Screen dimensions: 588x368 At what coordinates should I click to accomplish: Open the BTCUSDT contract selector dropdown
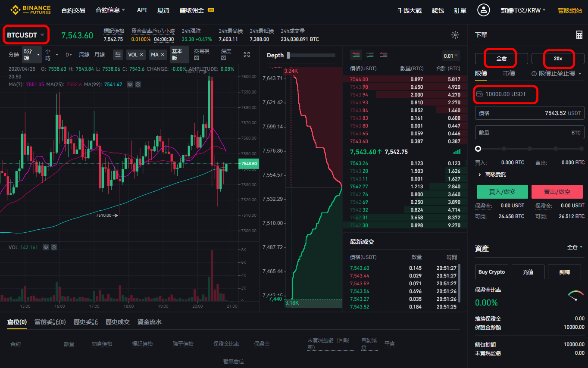pos(26,35)
